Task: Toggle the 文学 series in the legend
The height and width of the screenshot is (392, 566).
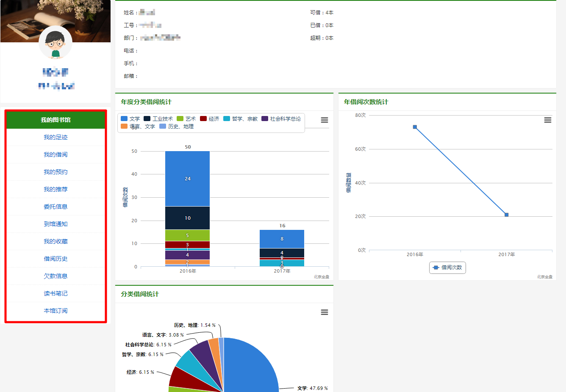Action: (x=130, y=119)
